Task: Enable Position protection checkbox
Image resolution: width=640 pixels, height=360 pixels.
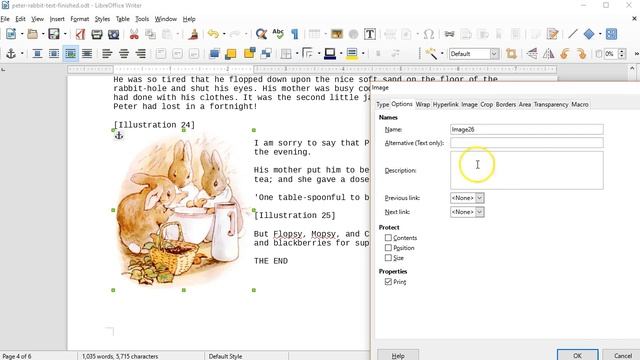Action: [x=388, y=248]
